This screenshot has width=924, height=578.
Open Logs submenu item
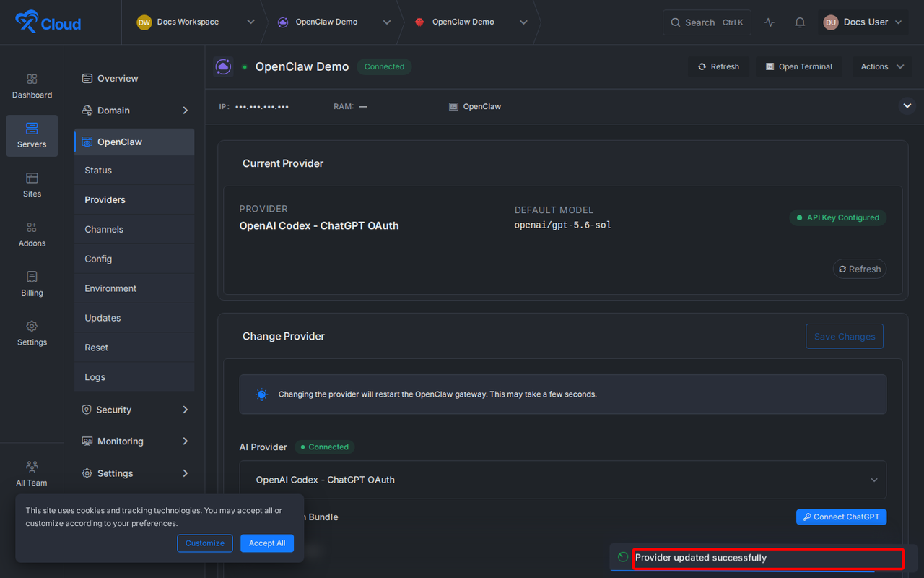tap(134, 377)
